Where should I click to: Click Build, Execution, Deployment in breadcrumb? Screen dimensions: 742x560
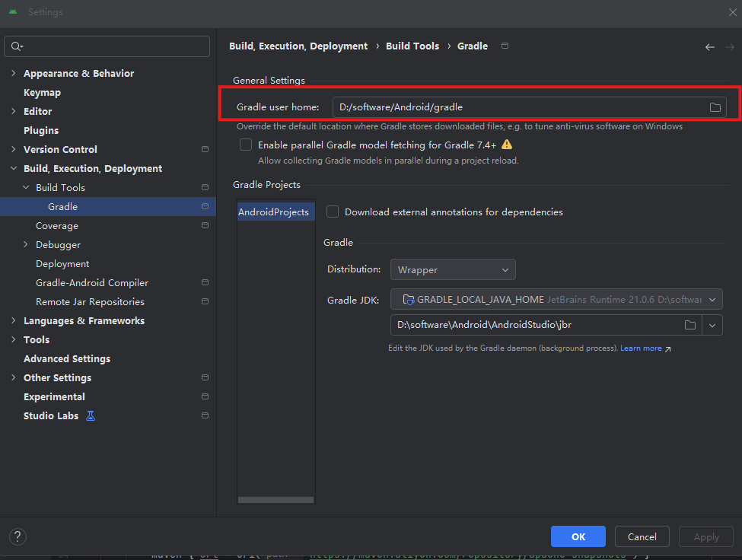pyautogui.click(x=298, y=46)
